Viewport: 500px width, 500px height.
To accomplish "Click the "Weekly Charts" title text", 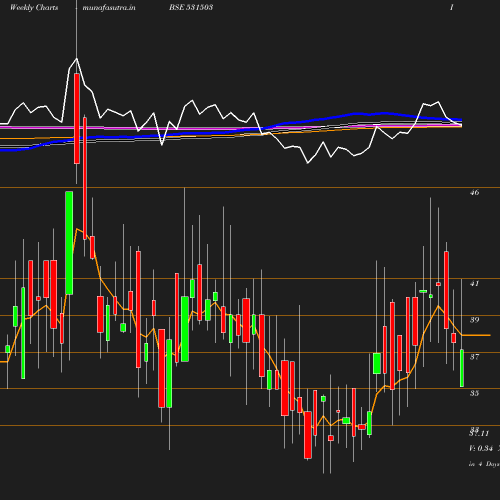I will [x=34, y=8].
